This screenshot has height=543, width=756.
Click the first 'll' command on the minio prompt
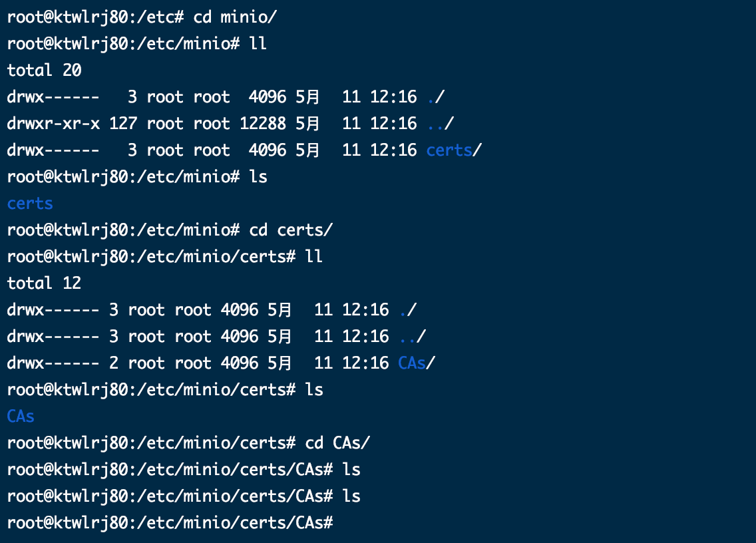(258, 43)
